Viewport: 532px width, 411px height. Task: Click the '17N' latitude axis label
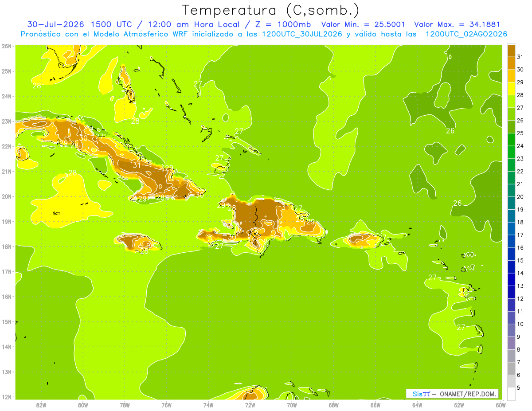pos(6,272)
